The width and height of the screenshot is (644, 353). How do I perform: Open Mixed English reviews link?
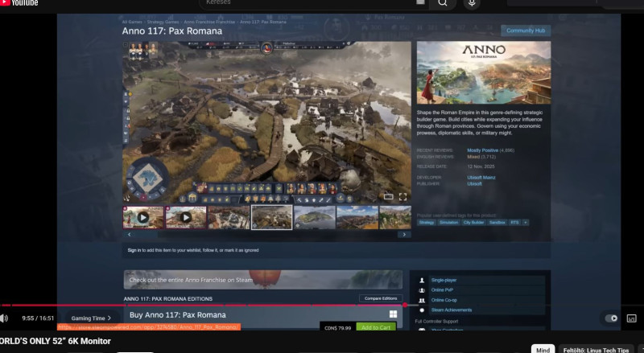click(473, 157)
